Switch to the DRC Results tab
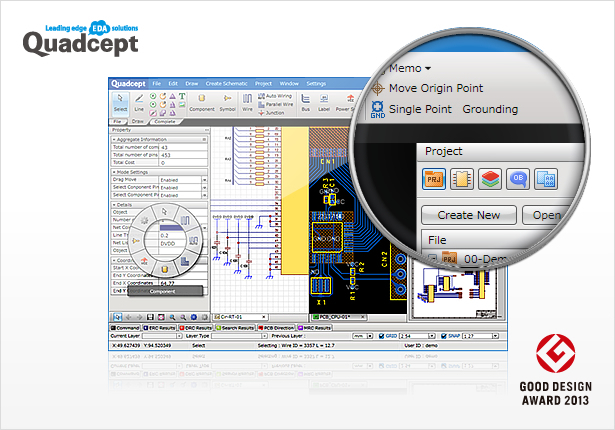 pyautogui.click(x=195, y=328)
